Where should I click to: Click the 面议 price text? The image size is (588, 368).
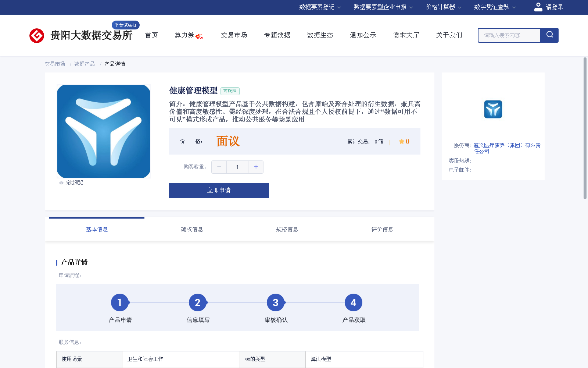[228, 141]
